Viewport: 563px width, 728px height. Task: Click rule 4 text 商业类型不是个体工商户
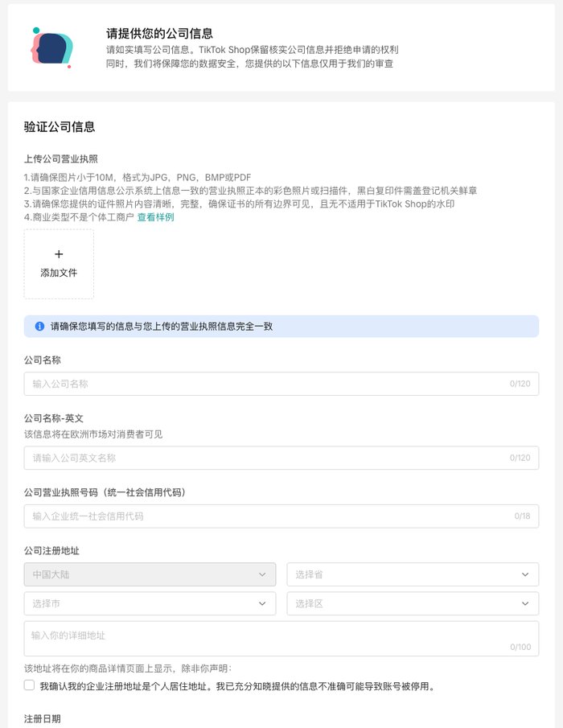(x=79, y=217)
